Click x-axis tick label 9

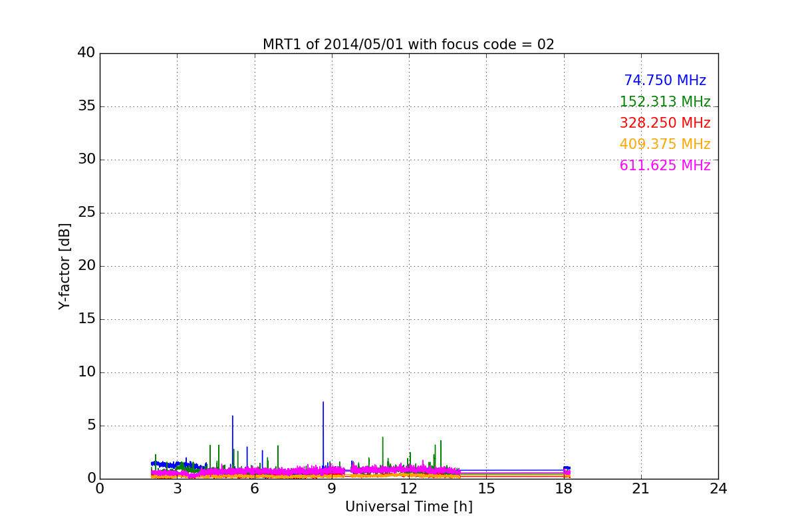[332, 489]
